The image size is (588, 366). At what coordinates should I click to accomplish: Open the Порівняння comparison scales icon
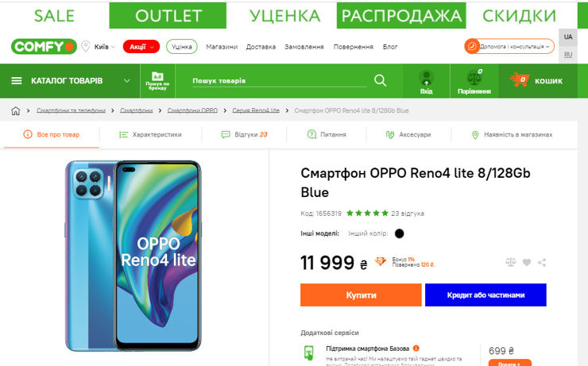tap(474, 81)
